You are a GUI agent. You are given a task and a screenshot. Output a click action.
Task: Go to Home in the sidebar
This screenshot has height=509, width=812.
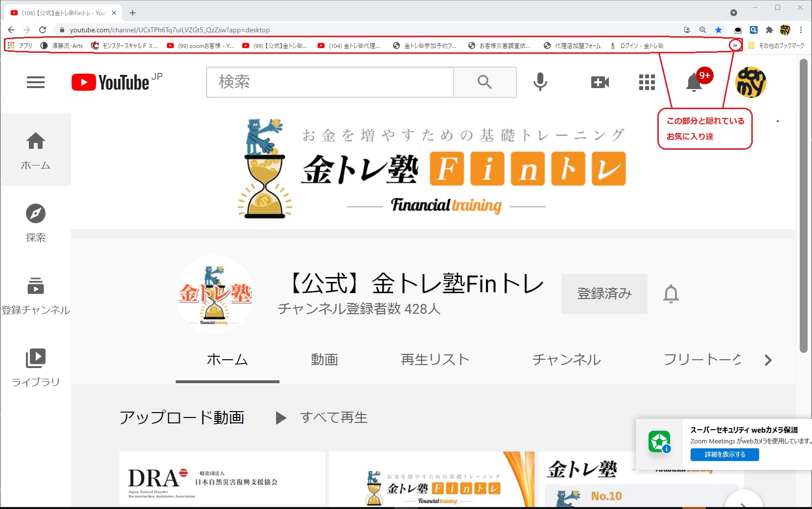(x=36, y=151)
